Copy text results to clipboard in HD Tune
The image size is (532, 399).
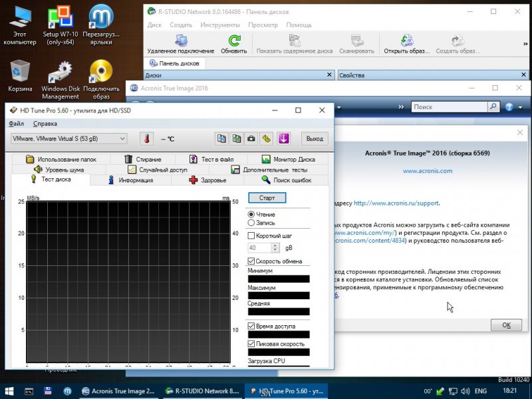(221, 139)
